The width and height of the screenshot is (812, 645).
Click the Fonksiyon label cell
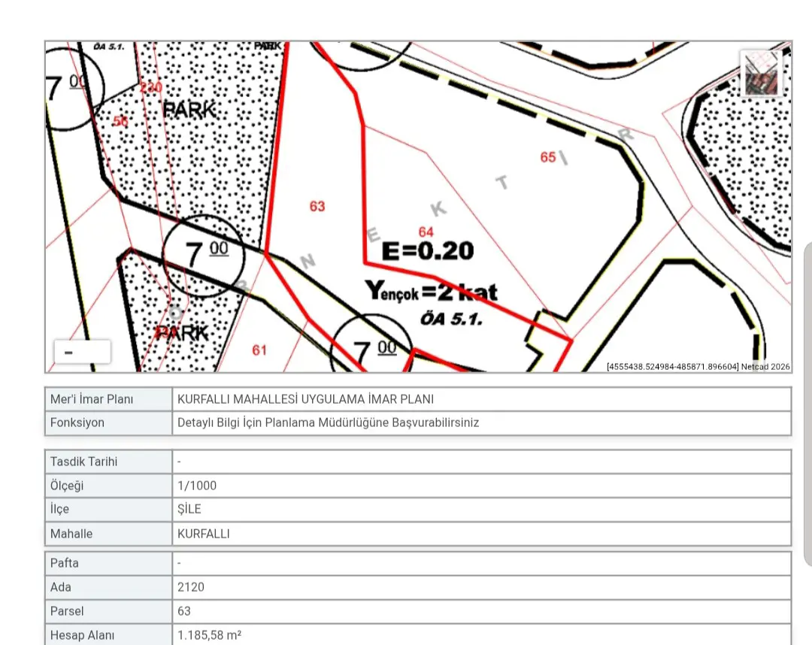109,422
